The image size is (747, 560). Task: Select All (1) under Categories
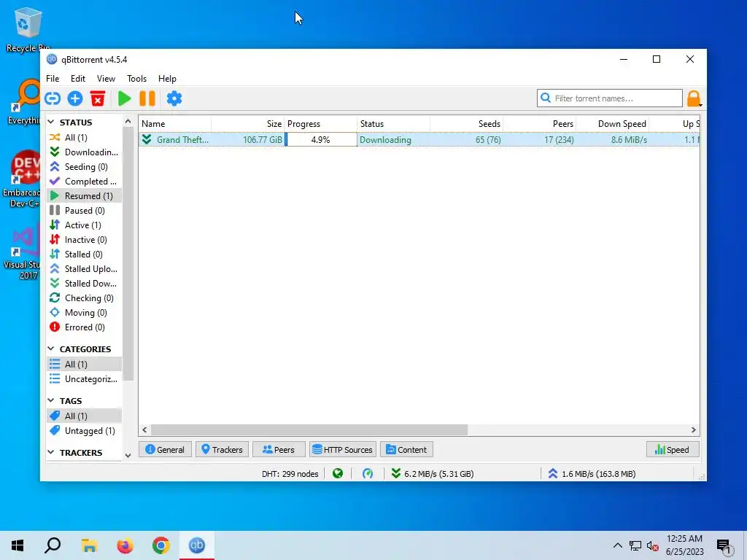click(x=84, y=365)
